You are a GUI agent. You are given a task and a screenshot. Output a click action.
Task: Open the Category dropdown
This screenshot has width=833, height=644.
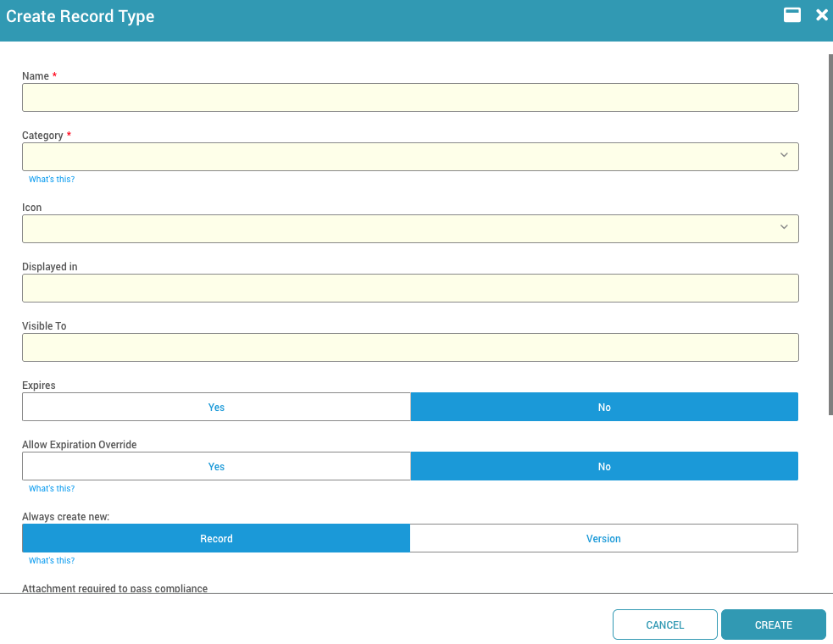[410, 157]
